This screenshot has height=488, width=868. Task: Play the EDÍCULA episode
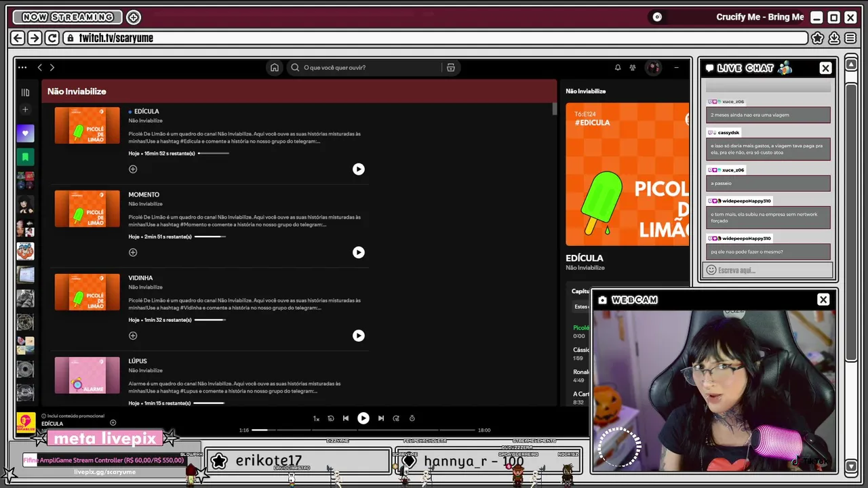click(358, 169)
